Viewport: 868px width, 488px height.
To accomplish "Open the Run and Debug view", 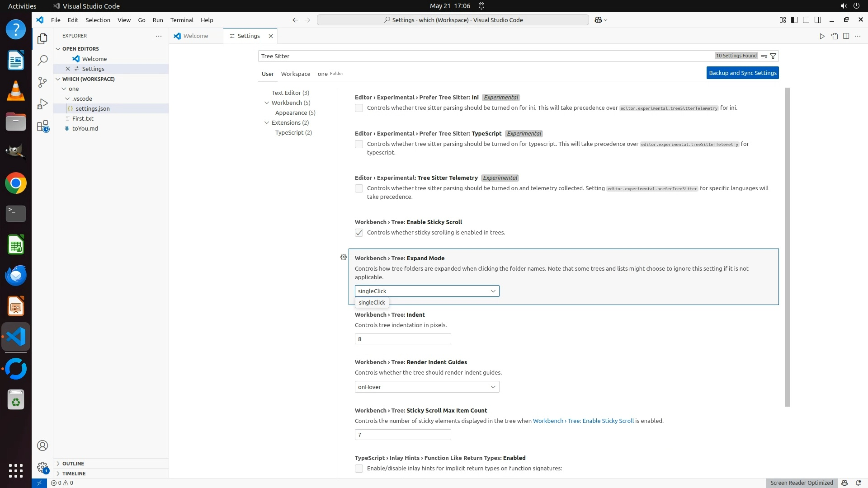I will click(42, 104).
